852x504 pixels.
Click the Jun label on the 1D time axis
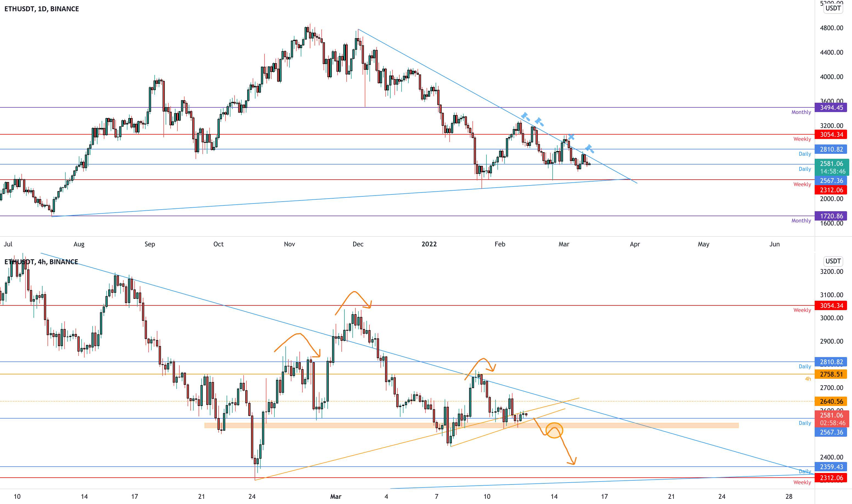pyautogui.click(x=774, y=244)
